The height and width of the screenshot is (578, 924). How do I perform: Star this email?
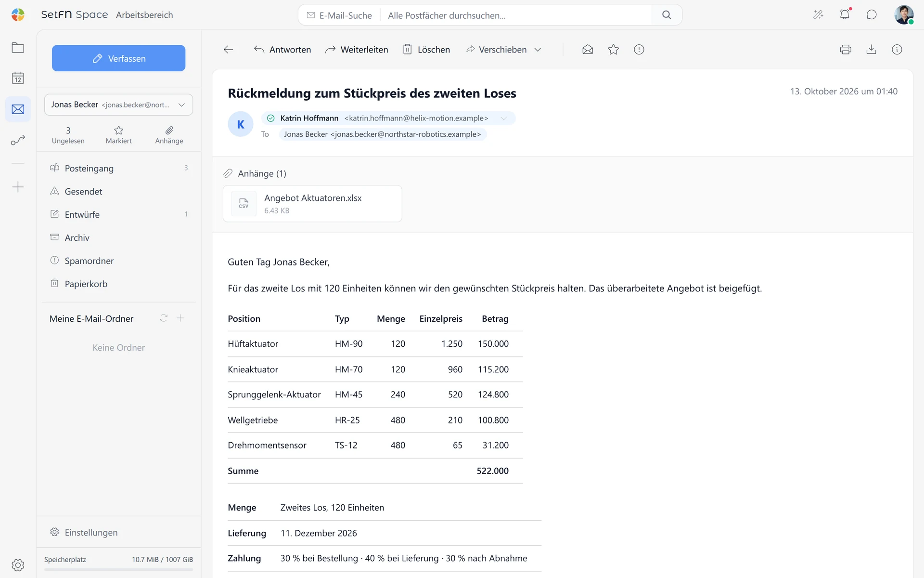tap(613, 50)
